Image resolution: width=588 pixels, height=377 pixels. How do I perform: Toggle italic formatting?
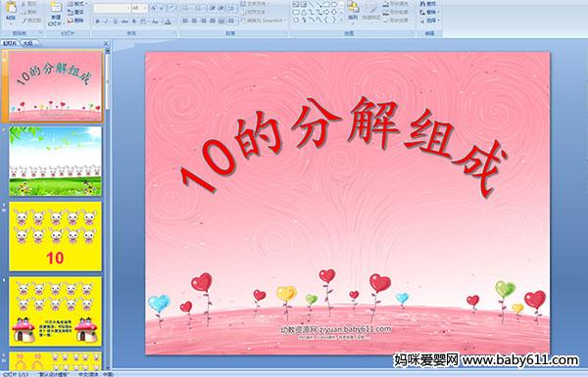(x=106, y=22)
